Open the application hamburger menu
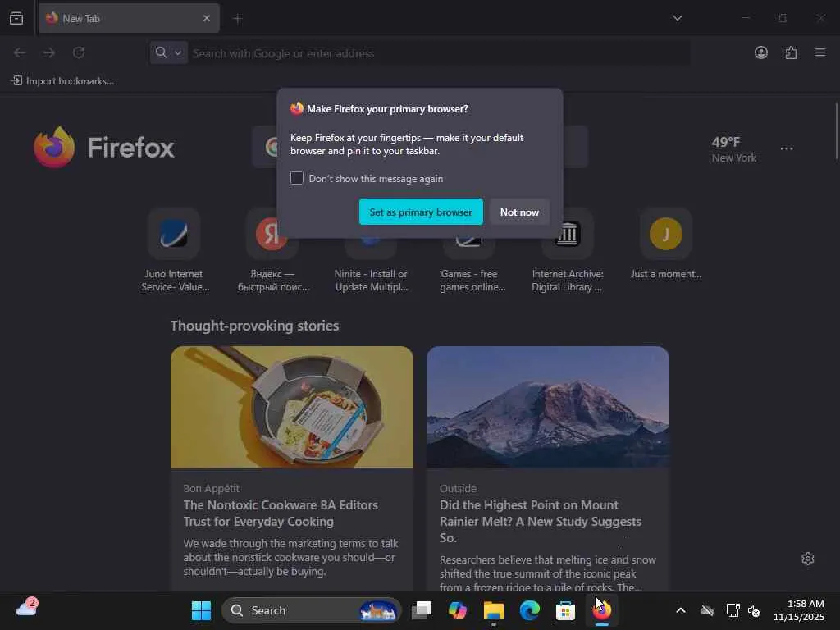This screenshot has height=630, width=840. (820, 52)
